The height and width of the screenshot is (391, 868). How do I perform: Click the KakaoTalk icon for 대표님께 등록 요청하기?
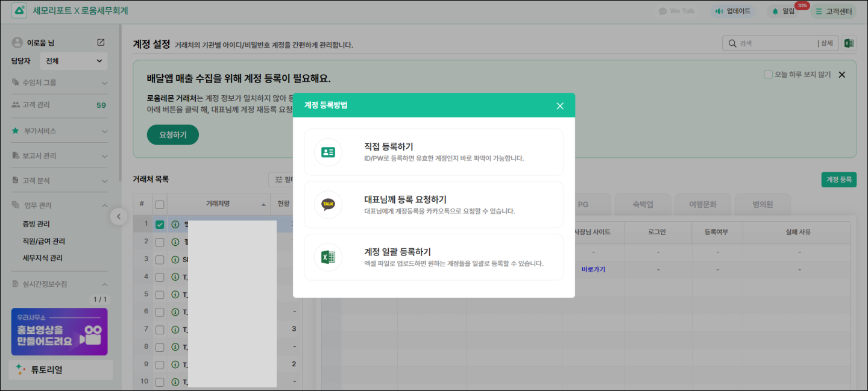click(328, 205)
